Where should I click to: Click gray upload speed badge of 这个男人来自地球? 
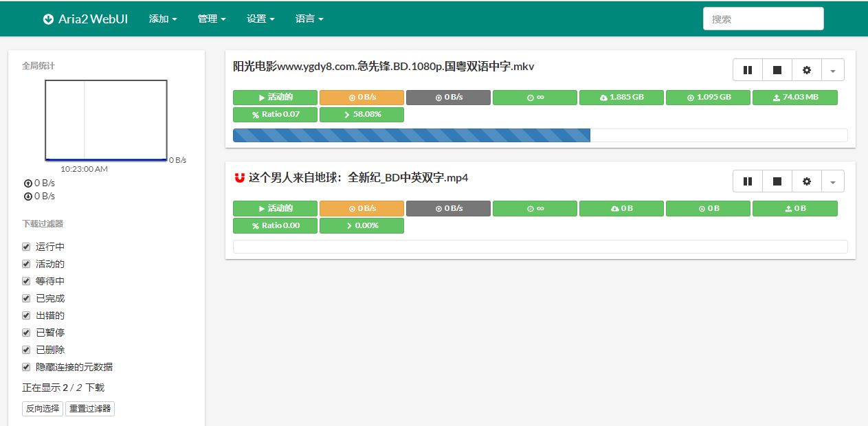448,208
